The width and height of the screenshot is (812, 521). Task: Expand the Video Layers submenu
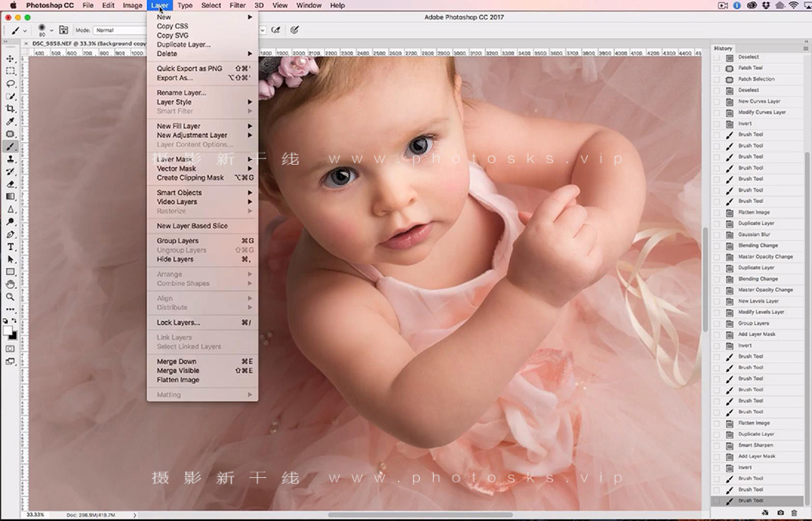(x=202, y=202)
